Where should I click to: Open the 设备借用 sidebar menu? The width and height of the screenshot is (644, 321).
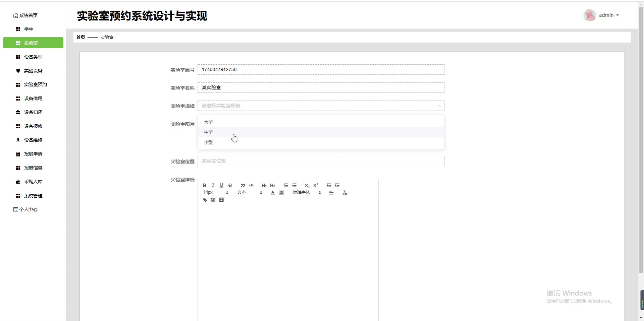pyautogui.click(x=33, y=99)
